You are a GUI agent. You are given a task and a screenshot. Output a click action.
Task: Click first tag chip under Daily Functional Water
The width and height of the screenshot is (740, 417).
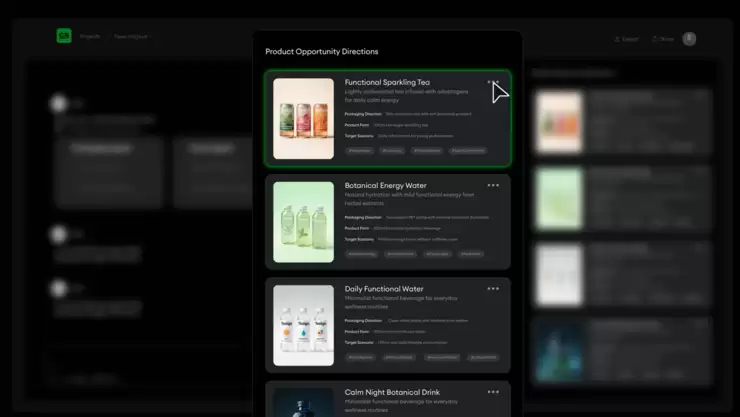(x=360, y=357)
